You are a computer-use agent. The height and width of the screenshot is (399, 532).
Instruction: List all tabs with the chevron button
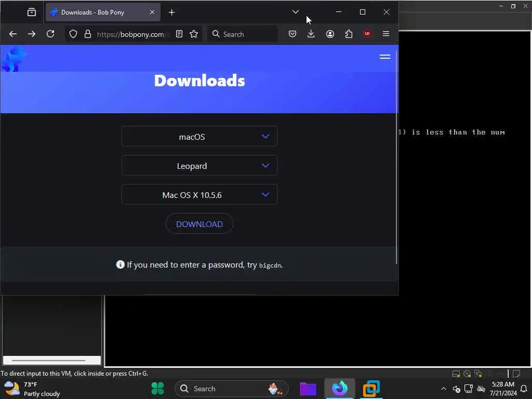coord(296,12)
